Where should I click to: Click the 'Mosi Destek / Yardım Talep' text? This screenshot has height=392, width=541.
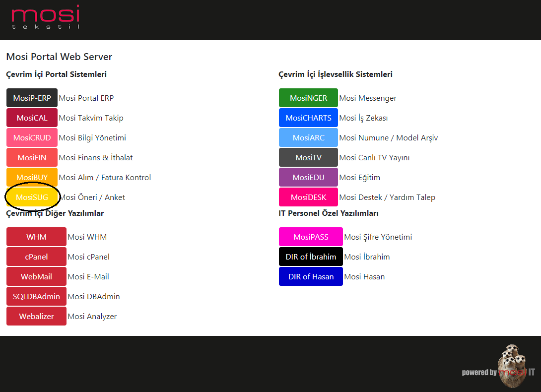(387, 197)
